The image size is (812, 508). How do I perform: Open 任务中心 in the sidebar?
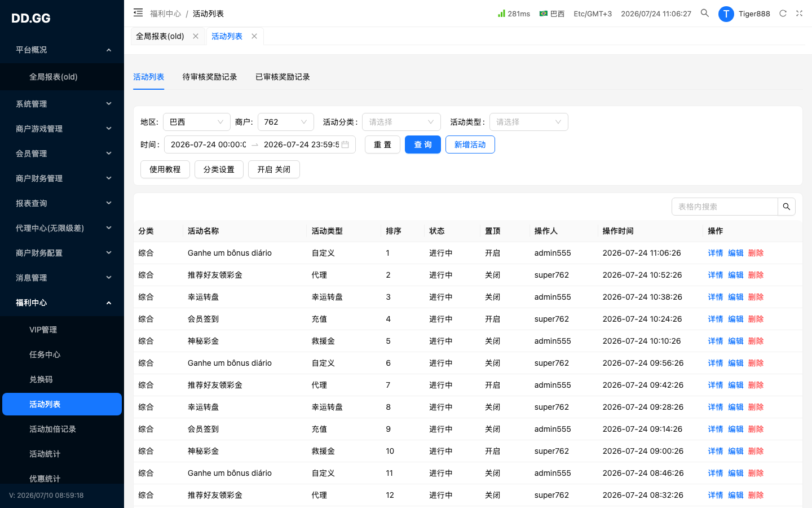coord(62,354)
